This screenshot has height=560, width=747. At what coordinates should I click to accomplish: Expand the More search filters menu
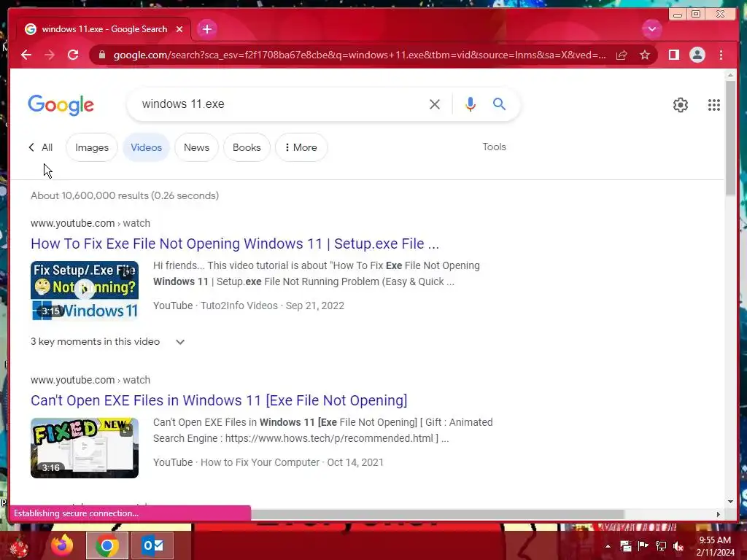point(301,147)
